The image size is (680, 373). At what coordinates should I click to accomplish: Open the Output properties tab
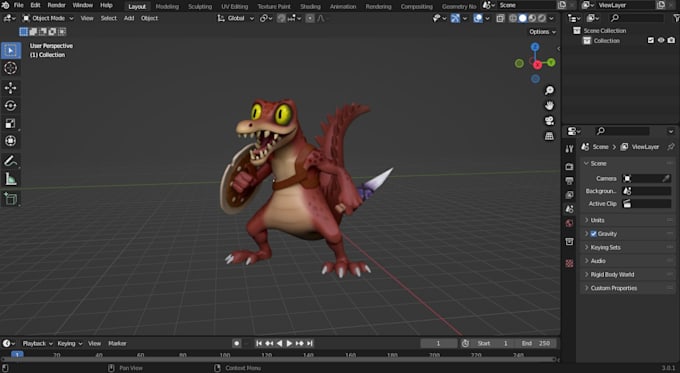click(569, 181)
